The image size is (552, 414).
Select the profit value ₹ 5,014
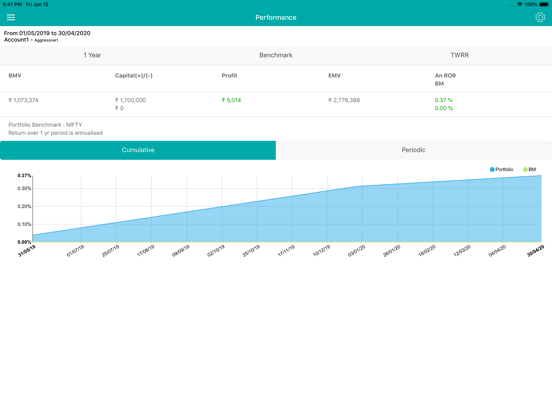[231, 100]
